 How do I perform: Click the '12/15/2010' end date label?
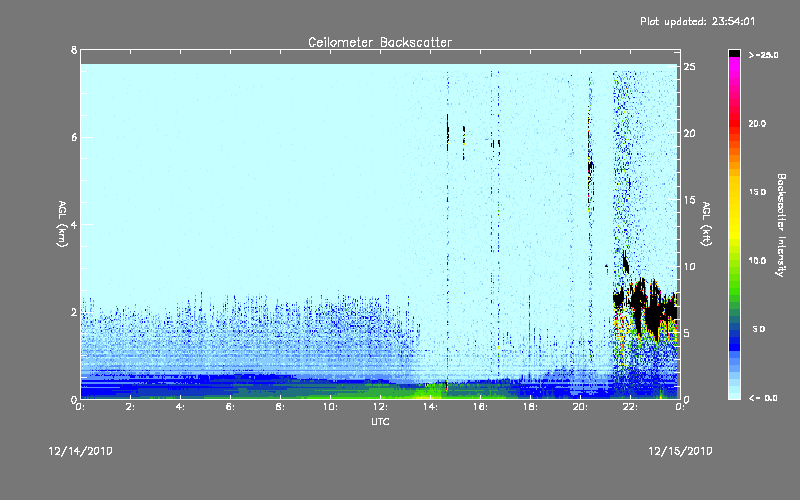click(680, 451)
